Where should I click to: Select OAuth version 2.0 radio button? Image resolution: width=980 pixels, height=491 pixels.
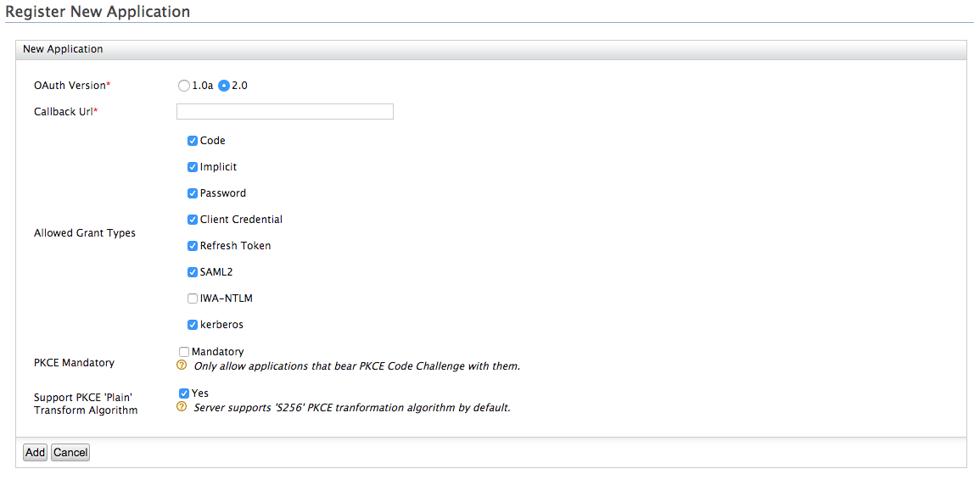(224, 86)
